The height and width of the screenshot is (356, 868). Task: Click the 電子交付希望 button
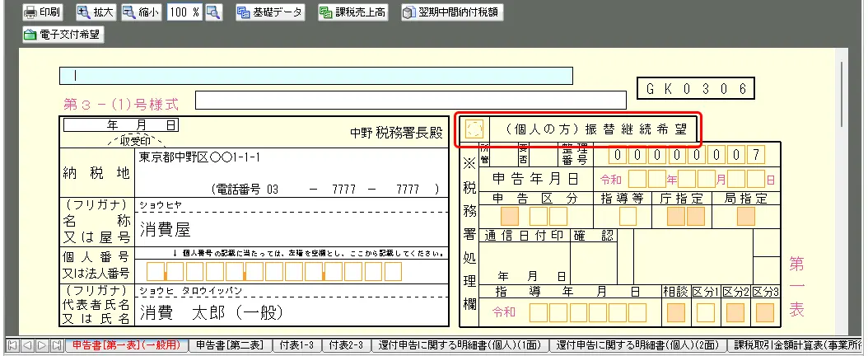(62, 35)
